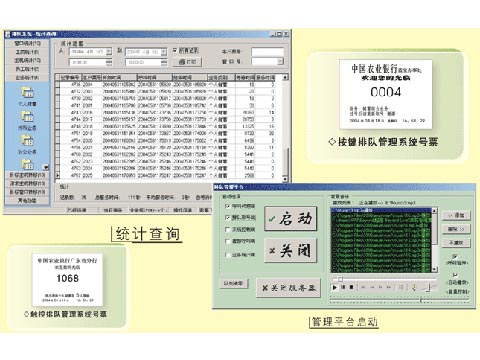Click the ticket number input field
The width and height of the screenshot is (480, 360).
click(267, 52)
